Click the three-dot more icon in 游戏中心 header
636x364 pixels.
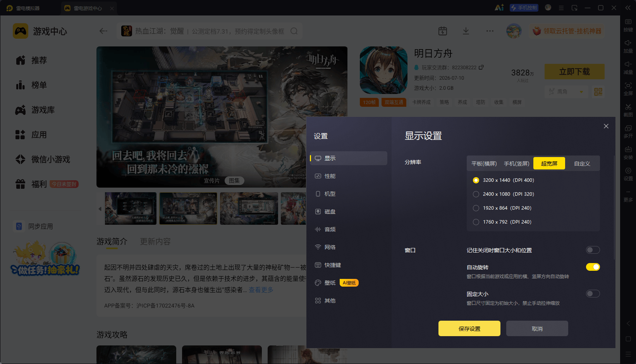click(490, 31)
